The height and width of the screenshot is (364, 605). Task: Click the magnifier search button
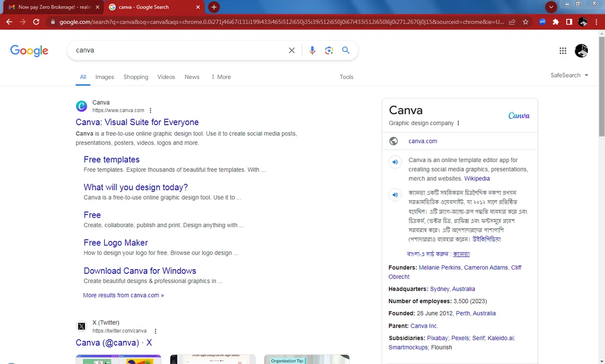(346, 51)
